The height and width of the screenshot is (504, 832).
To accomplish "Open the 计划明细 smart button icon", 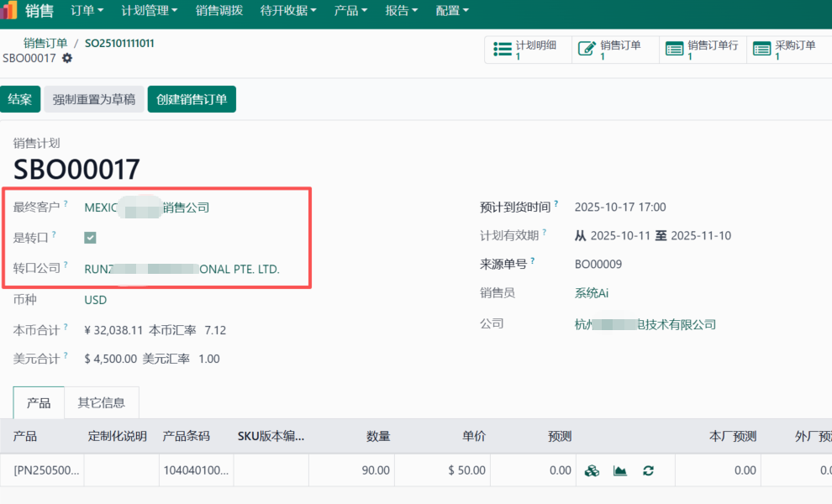I will pyautogui.click(x=502, y=49).
